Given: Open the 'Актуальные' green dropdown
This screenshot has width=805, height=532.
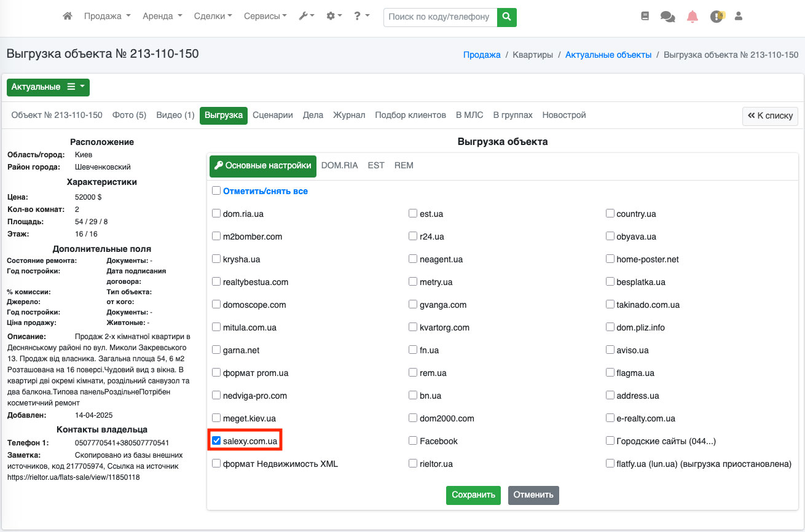Looking at the screenshot, I should pyautogui.click(x=48, y=87).
